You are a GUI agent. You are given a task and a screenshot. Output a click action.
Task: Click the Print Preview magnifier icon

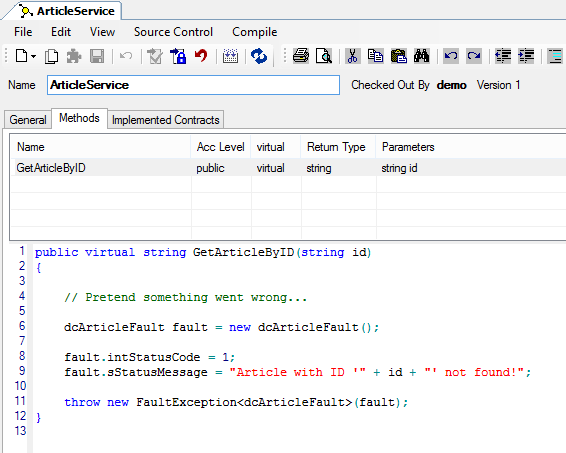323,56
